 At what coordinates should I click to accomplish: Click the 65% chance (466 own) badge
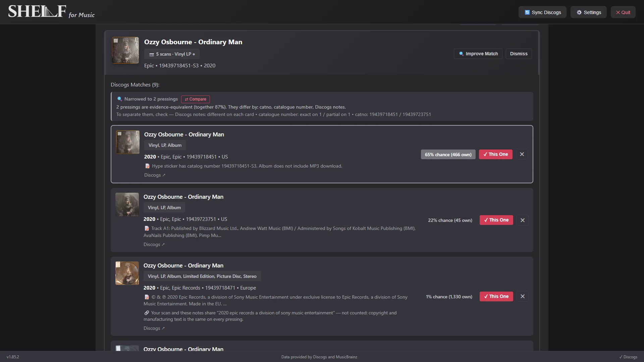448,155
